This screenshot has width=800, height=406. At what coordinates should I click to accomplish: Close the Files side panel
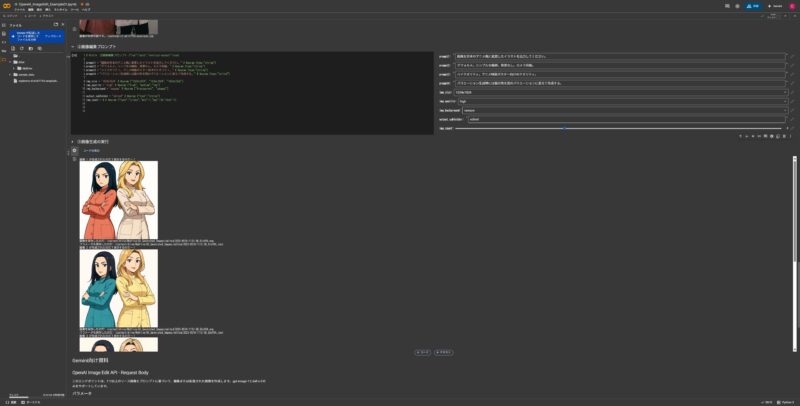(x=63, y=24)
